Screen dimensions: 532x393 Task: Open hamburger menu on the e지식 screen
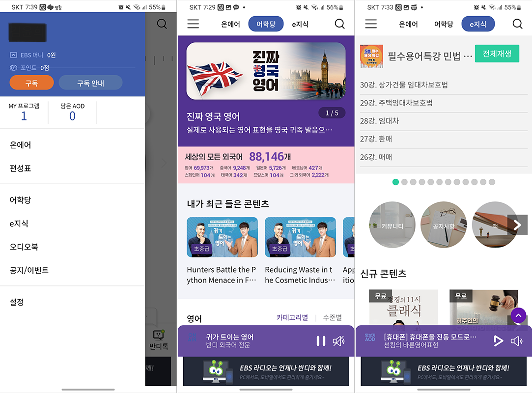[371, 24]
